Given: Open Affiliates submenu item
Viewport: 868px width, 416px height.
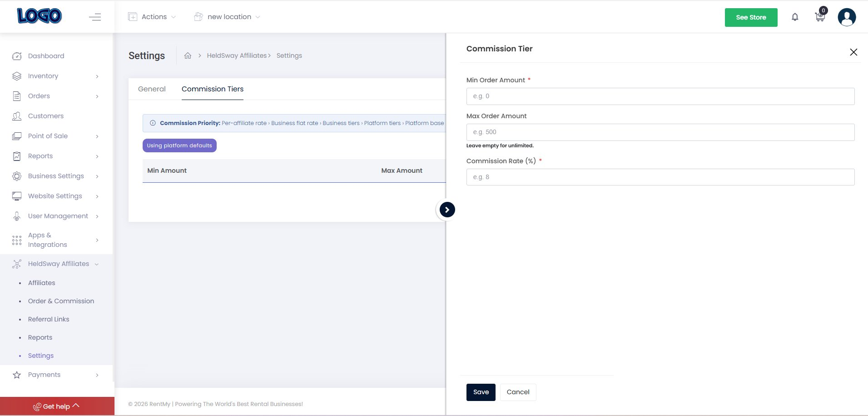Looking at the screenshot, I should (42, 283).
